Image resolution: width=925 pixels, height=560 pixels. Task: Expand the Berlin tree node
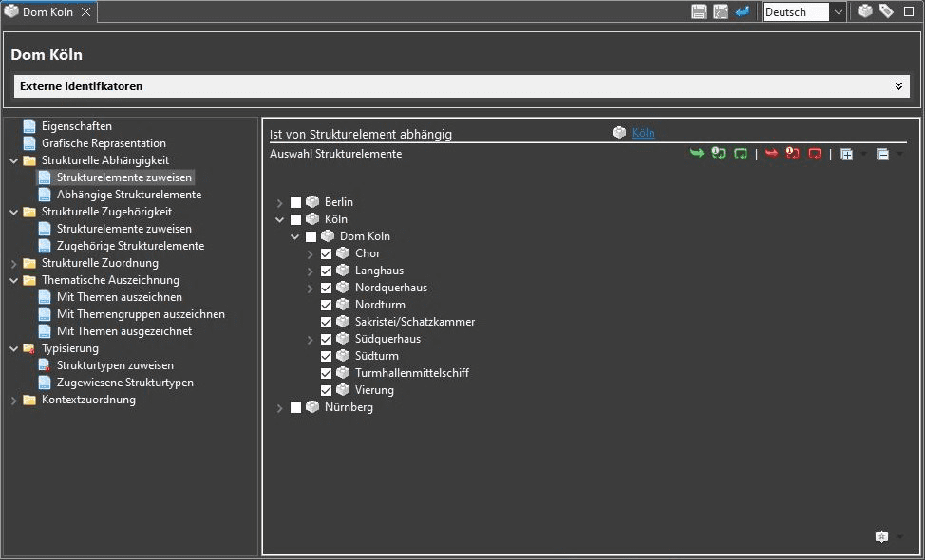pos(279,203)
